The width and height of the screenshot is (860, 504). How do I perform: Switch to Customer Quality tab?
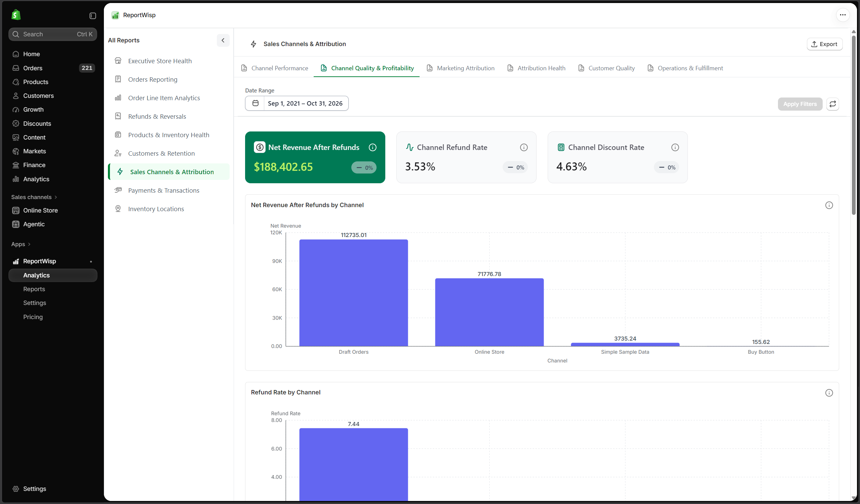(607, 68)
